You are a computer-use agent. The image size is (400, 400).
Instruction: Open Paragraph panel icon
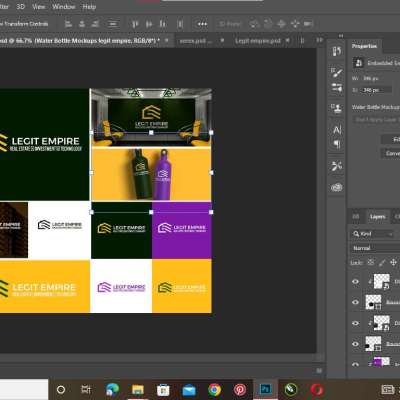click(337, 144)
